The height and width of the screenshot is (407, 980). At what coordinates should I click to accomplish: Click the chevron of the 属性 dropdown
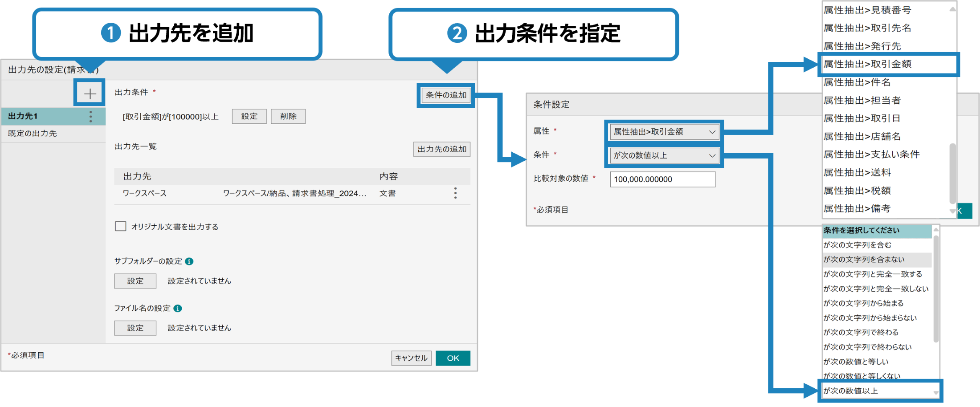click(711, 131)
